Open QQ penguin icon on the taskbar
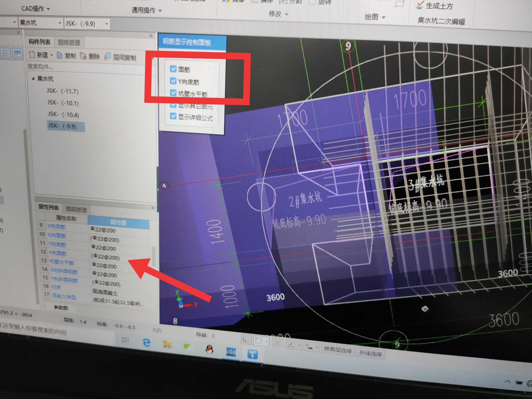The image size is (532, 399). [210, 349]
